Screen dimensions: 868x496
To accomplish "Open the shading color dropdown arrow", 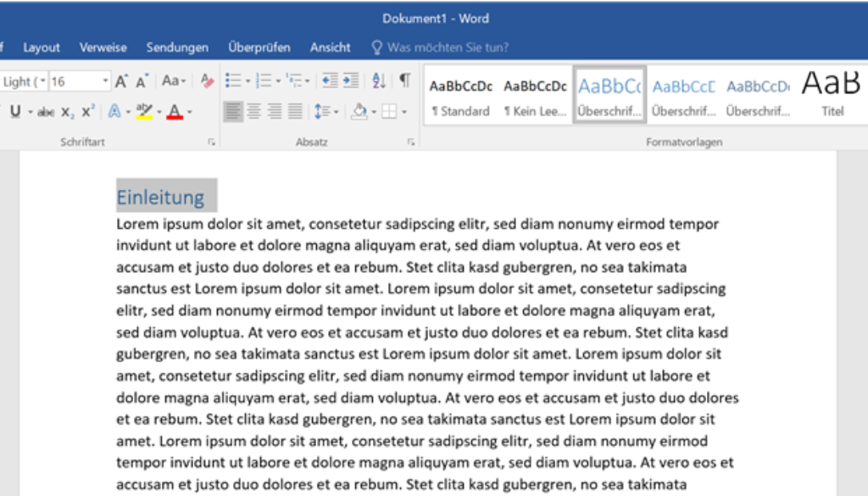I will (x=374, y=113).
